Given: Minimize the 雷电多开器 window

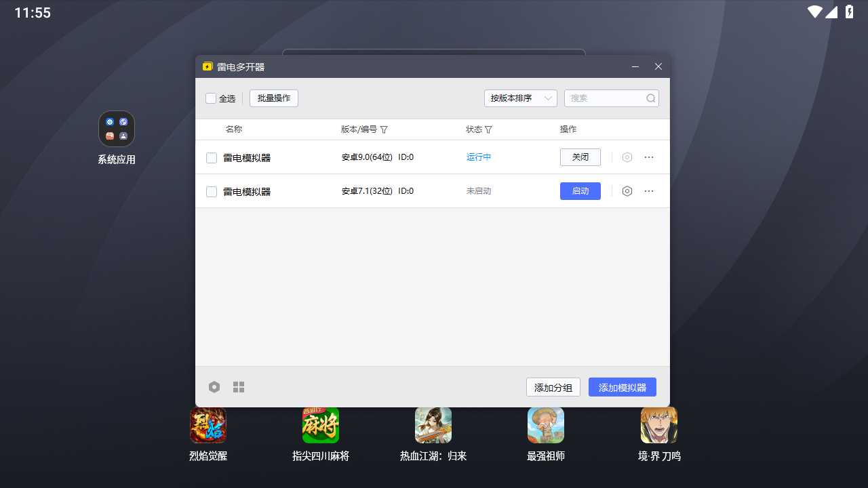Looking at the screenshot, I should click(635, 66).
